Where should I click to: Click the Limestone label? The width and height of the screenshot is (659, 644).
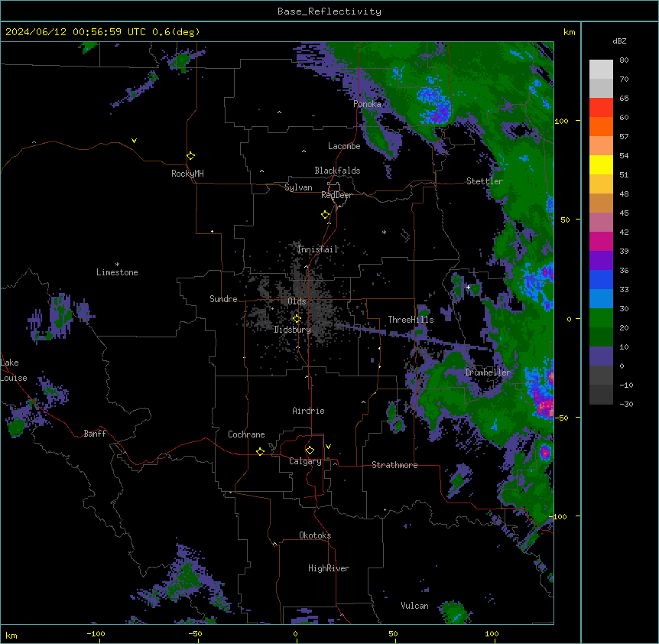[117, 272]
